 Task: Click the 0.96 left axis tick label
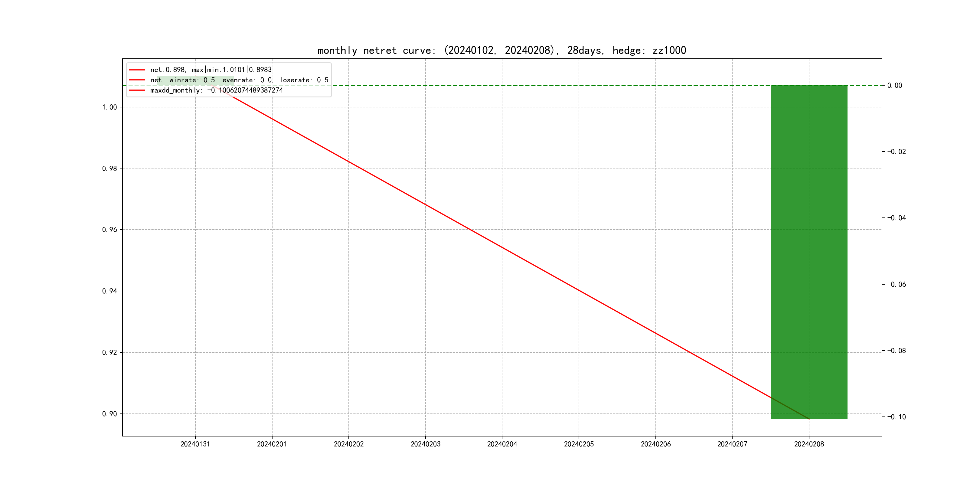click(109, 230)
